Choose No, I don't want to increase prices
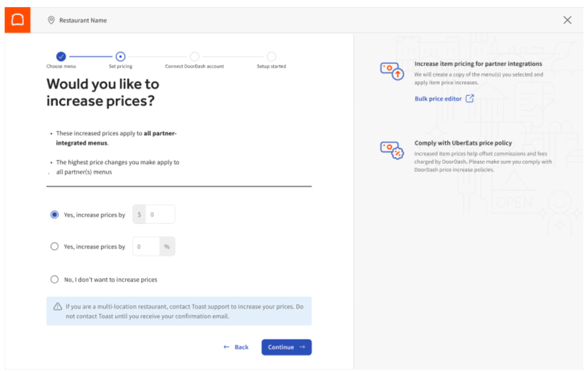Screen dimensions: 588x371 coord(54,279)
